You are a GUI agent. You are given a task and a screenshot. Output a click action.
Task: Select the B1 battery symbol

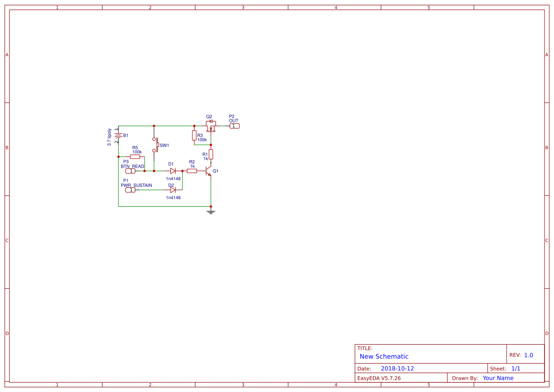118,135
